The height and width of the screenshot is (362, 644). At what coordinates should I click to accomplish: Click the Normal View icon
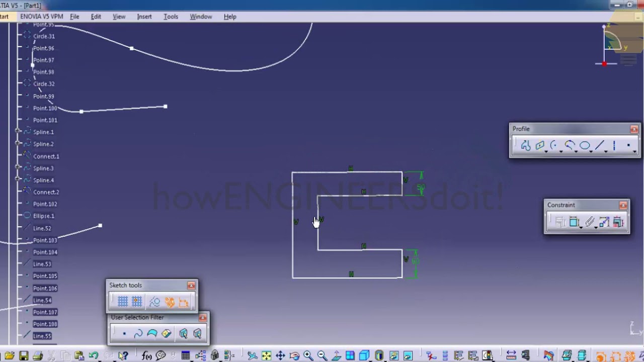click(x=336, y=355)
